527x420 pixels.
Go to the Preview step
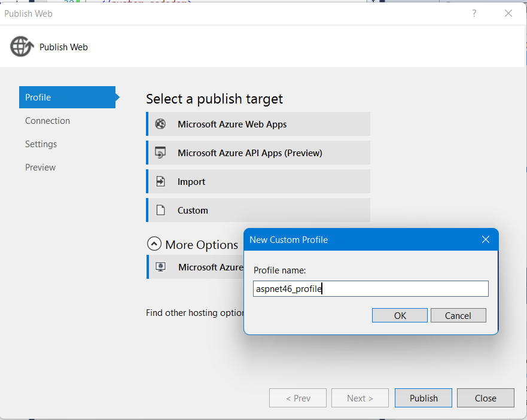click(x=40, y=167)
